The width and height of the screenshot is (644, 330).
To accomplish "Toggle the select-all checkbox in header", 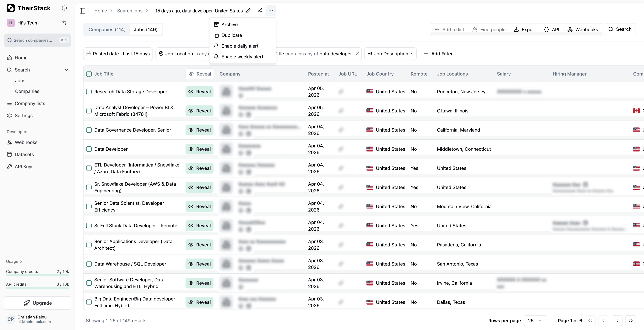I will click(x=89, y=74).
